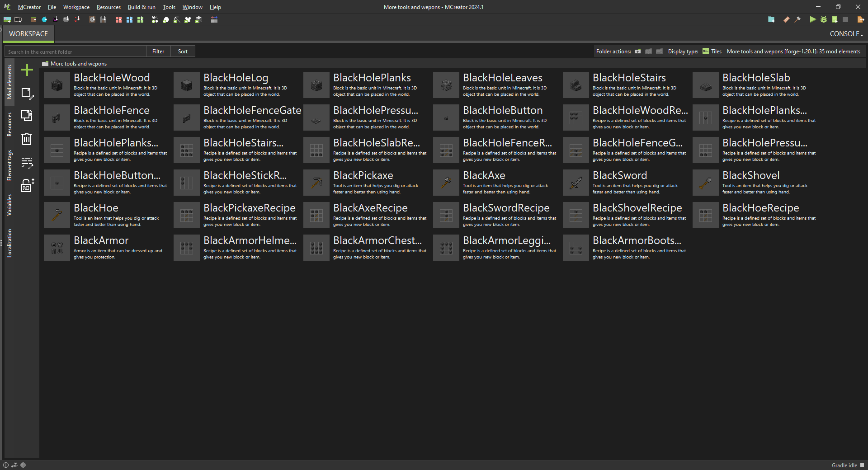
Task: Delete the selected mod element
Action: click(x=27, y=139)
